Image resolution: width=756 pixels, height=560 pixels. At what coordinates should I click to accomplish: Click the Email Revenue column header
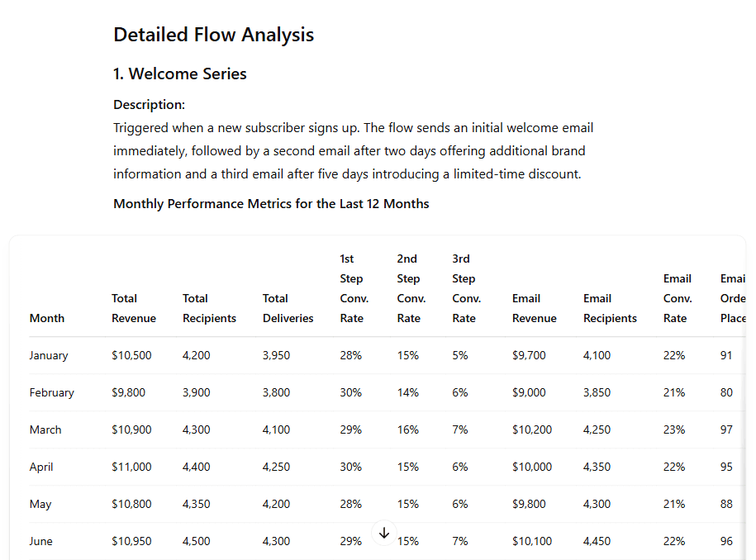pos(535,308)
